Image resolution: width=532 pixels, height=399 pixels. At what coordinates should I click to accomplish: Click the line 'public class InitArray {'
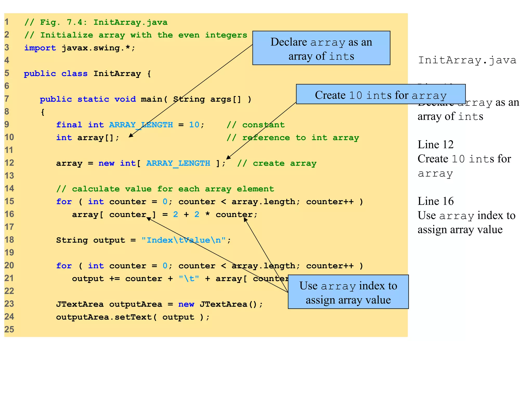click(x=88, y=74)
